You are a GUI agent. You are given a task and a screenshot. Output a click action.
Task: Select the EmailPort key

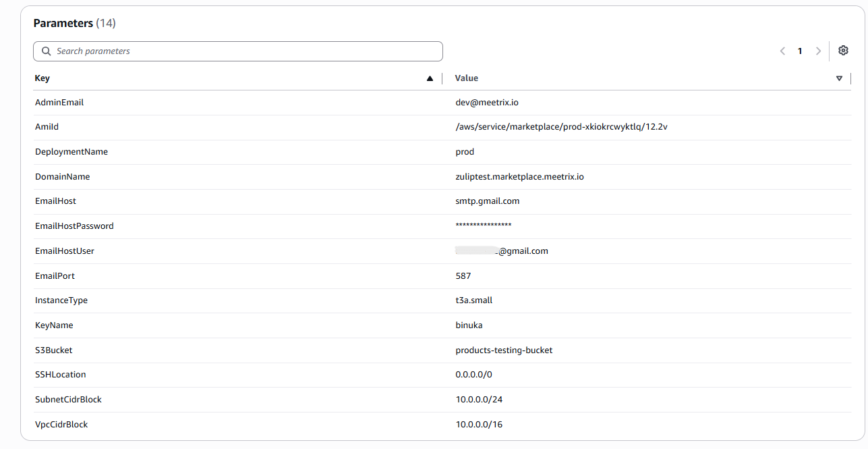(x=55, y=276)
